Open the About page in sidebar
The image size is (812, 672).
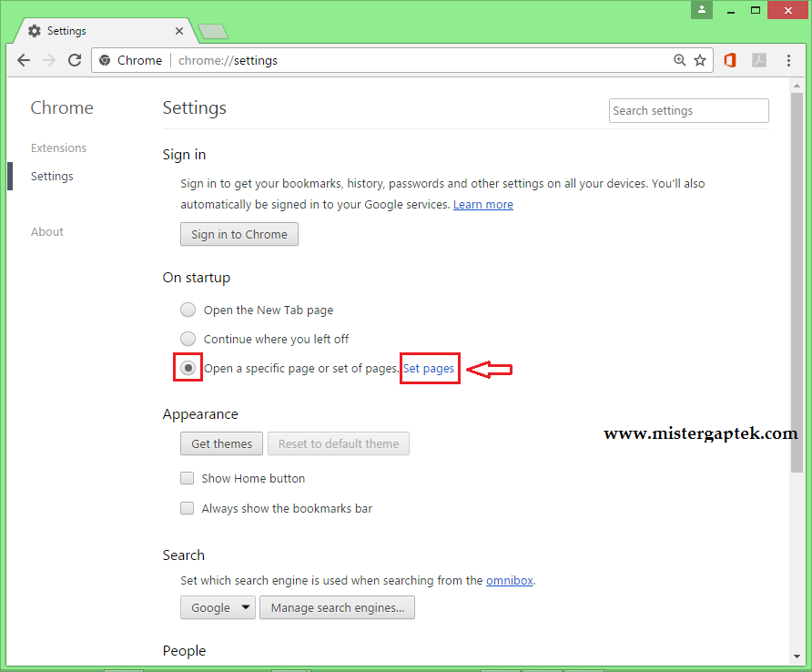[47, 231]
